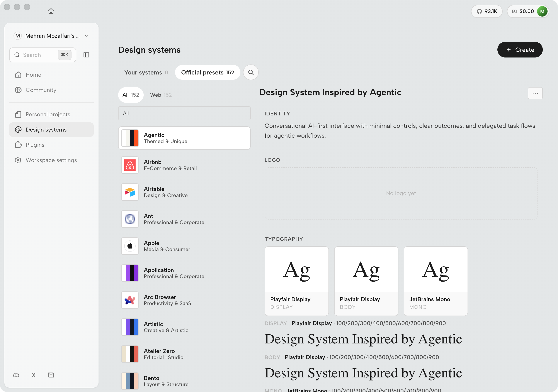558x392 pixels.
Task: Select the JetBrains Mono font card
Action: [x=436, y=281]
